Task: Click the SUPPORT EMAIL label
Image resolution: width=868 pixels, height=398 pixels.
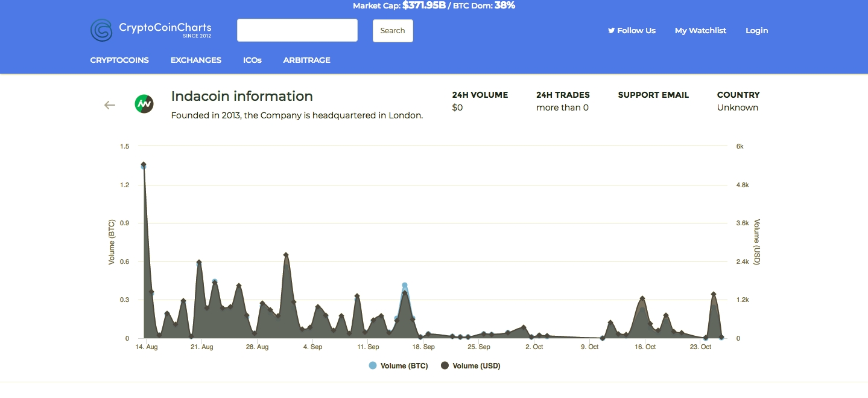Action: pyautogui.click(x=653, y=95)
